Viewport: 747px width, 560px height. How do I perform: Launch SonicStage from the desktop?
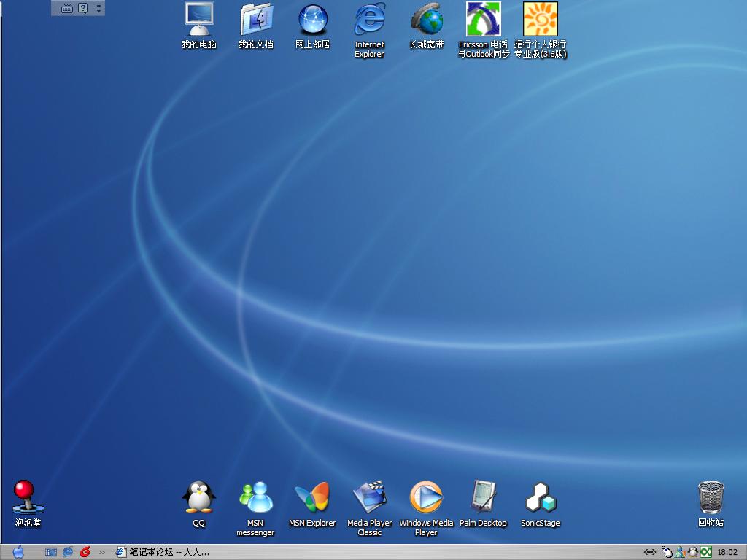tap(541, 504)
